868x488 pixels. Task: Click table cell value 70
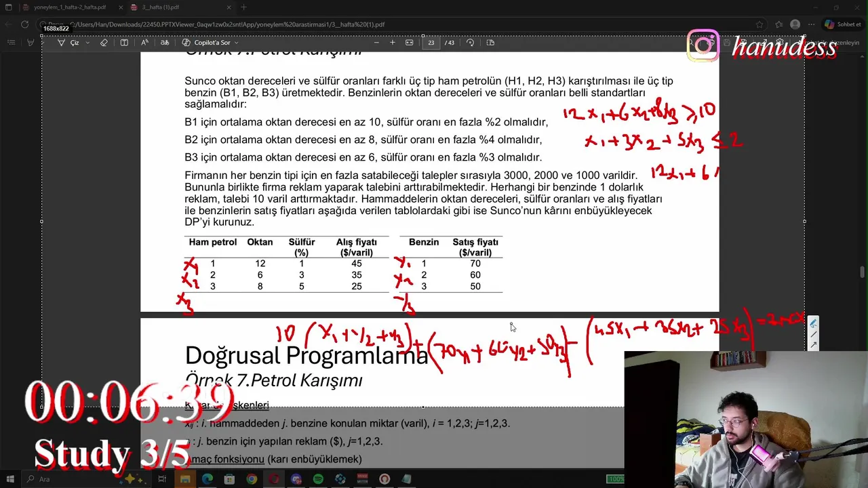(x=475, y=264)
